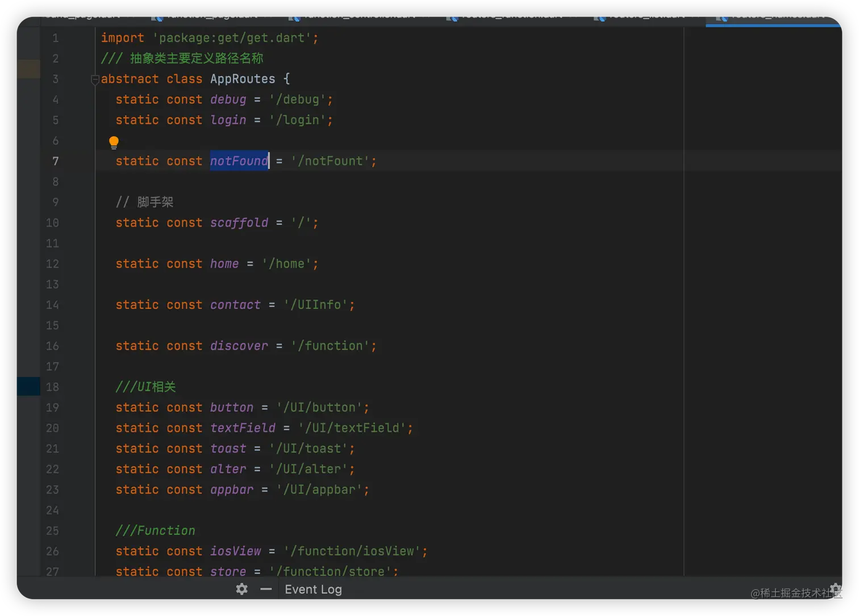859x616 pixels.
Task: Open the gear settings next to Event Log
Action: (x=242, y=589)
